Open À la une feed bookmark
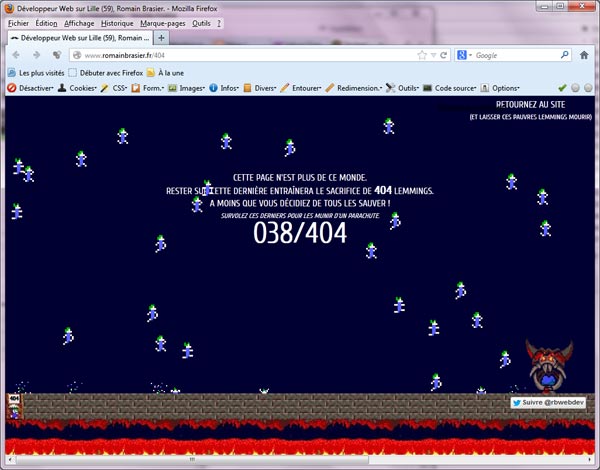The image size is (600, 470). pyautogui.click(x=166, y=73)
